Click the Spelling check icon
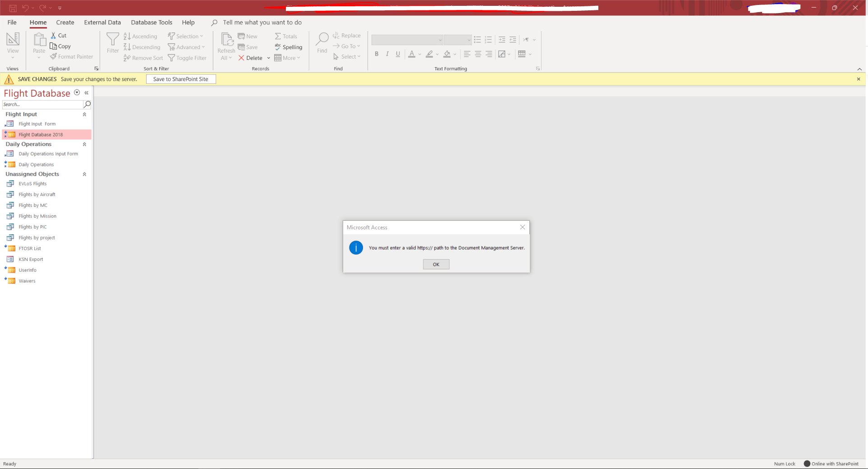This screenshot has width=868, height=469. (278, 47)
